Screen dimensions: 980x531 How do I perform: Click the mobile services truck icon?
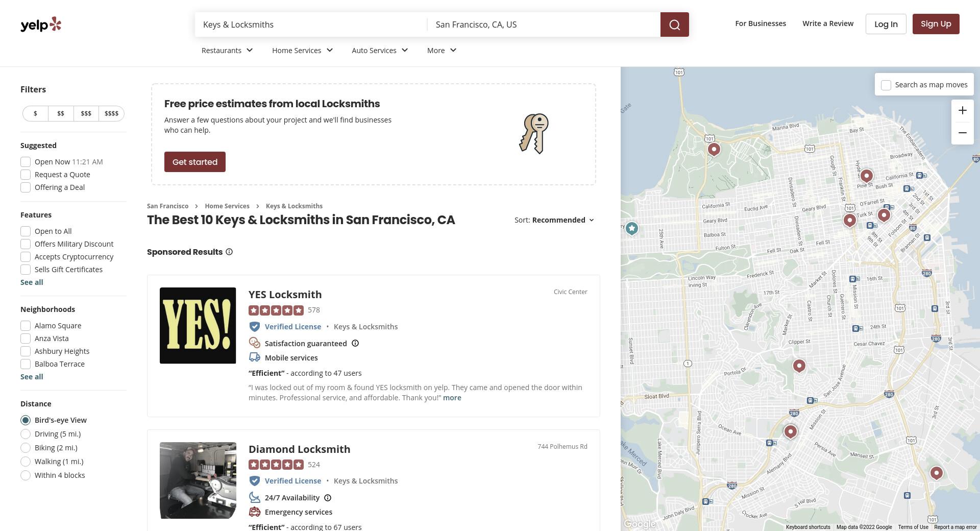coord(254,357)
